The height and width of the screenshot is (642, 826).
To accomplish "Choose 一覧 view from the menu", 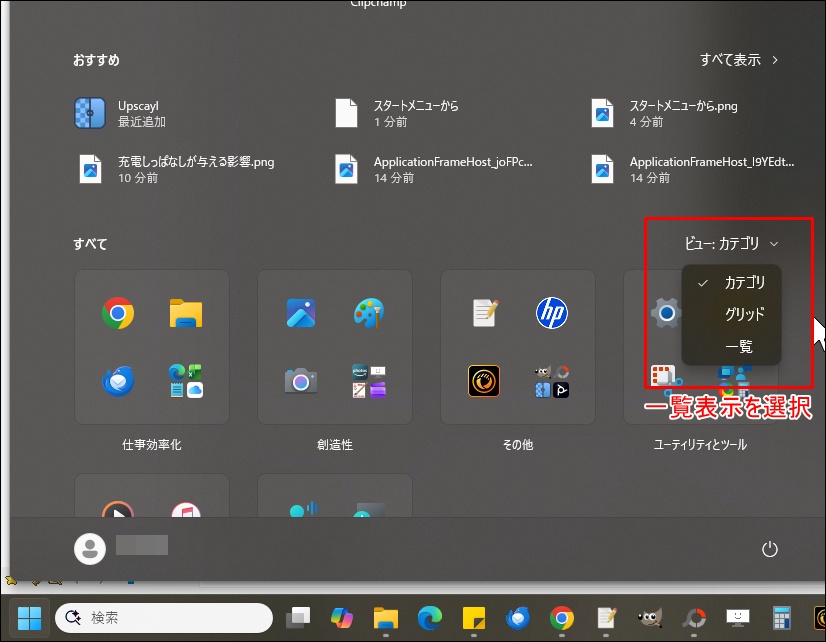I will [738, 346].
